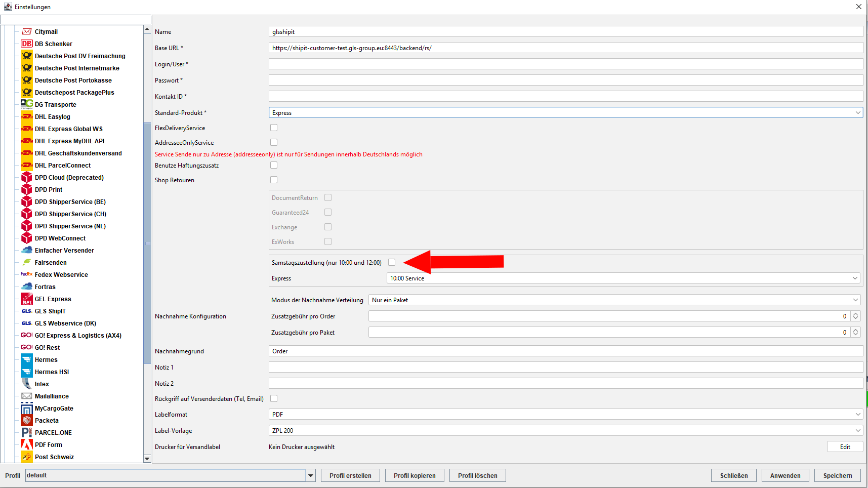Screen dimensions: 868x488
Task: Click the Post Schweiz icon
Action: coord(27,457)
